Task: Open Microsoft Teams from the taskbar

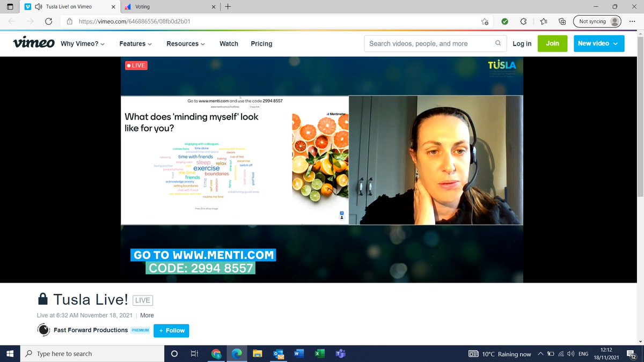Action: coord(340,354)
